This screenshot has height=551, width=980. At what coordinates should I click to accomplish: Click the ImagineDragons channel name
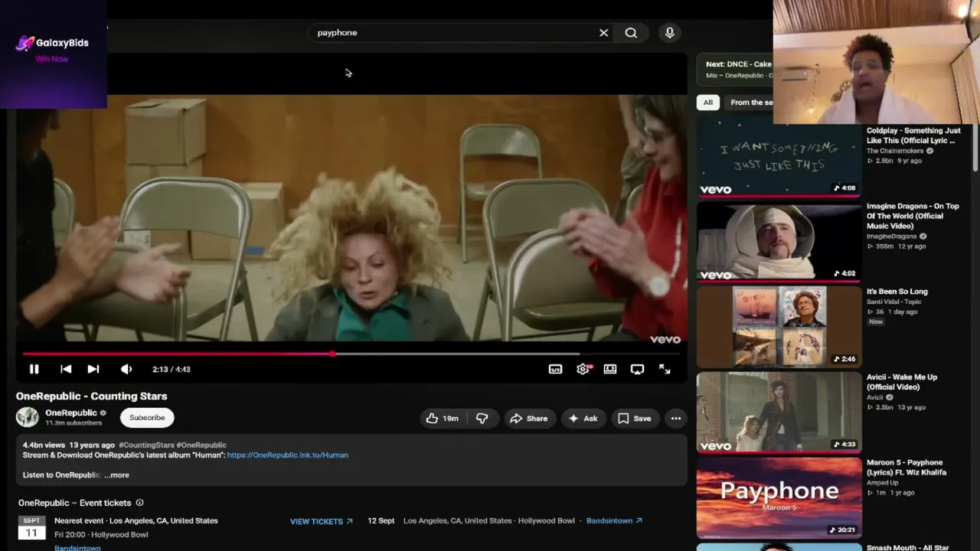[x=891, y=236]
